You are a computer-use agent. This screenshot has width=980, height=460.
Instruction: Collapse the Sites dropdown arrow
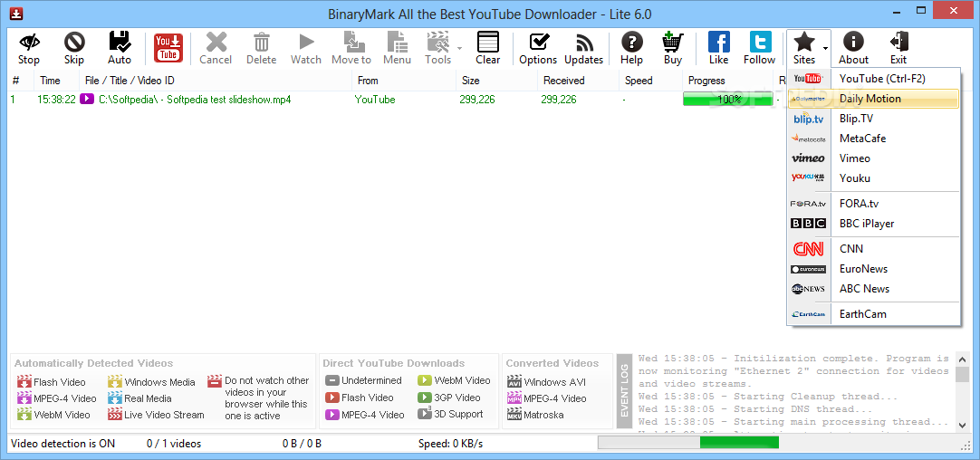[825, 48]
